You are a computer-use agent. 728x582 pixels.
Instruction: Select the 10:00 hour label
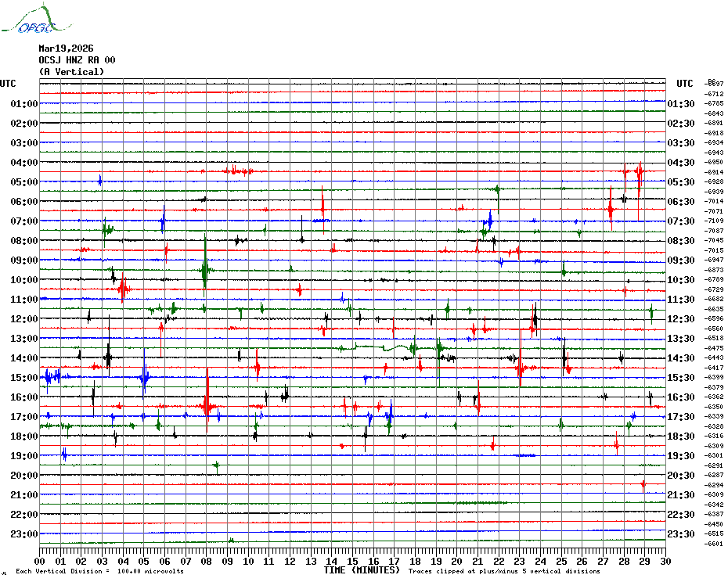pos(24,280)
